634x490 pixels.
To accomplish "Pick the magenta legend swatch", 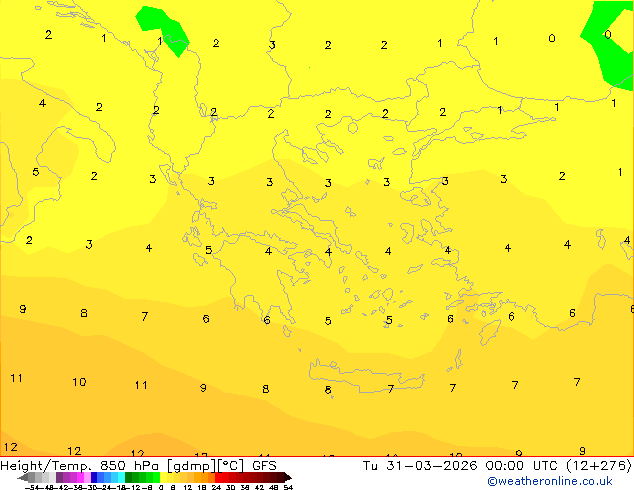I will point(80,477).
